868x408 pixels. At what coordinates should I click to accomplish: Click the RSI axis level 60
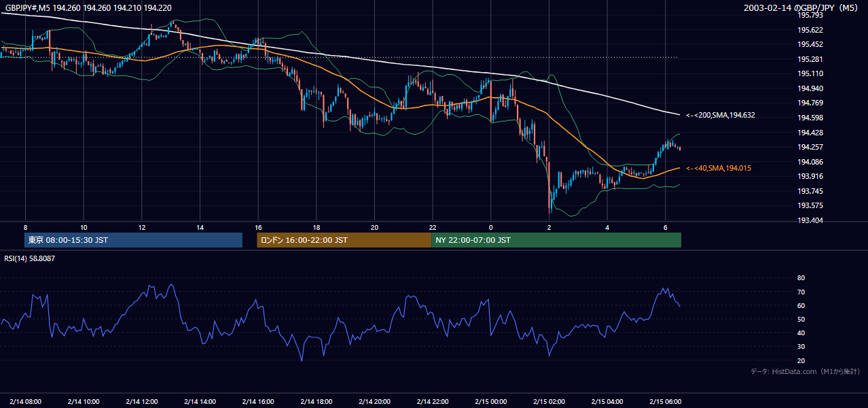pyautogui.click(x=801, y=305)
